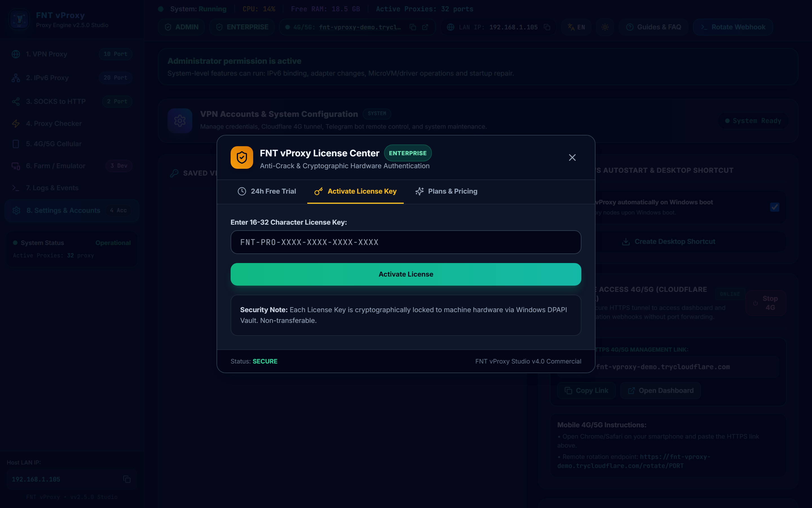
Task: Go to the 5. 4G/5G Cellular section
Action: pos(72,144)
